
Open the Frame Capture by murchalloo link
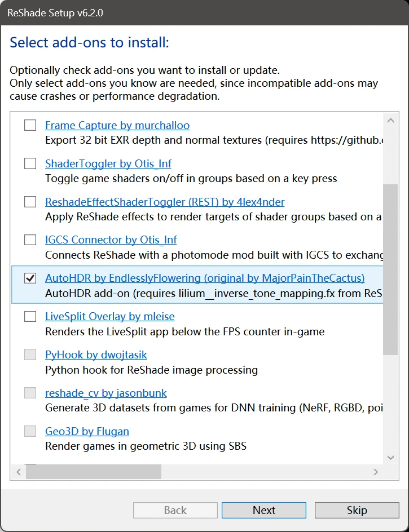(x=117, y=125)
